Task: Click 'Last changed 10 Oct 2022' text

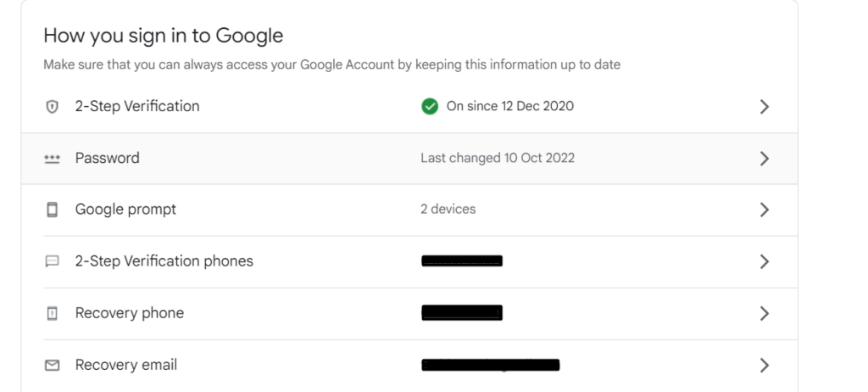Action: click(498, 159)
